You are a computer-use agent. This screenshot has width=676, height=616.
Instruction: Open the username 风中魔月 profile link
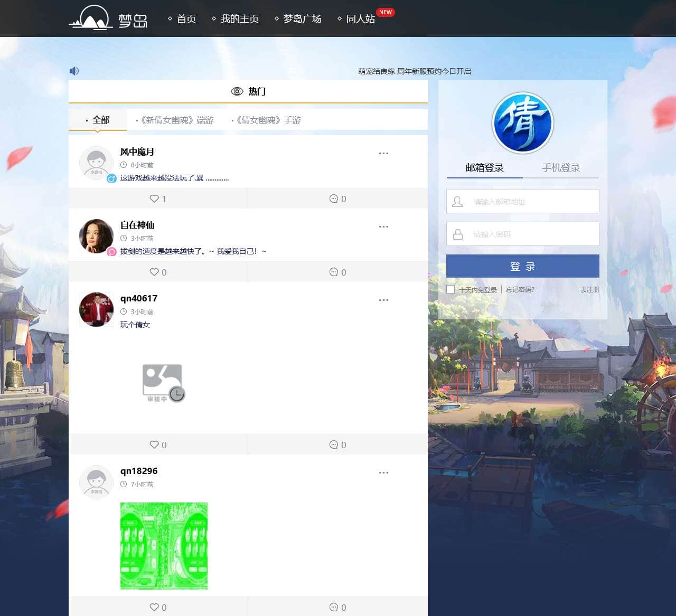[x=137, y=151]
